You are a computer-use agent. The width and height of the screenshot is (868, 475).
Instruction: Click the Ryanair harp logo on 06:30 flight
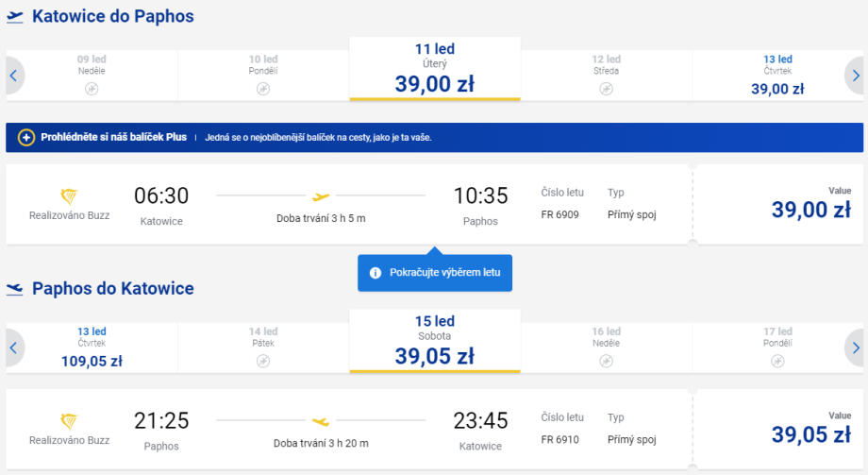click(69, 196)
